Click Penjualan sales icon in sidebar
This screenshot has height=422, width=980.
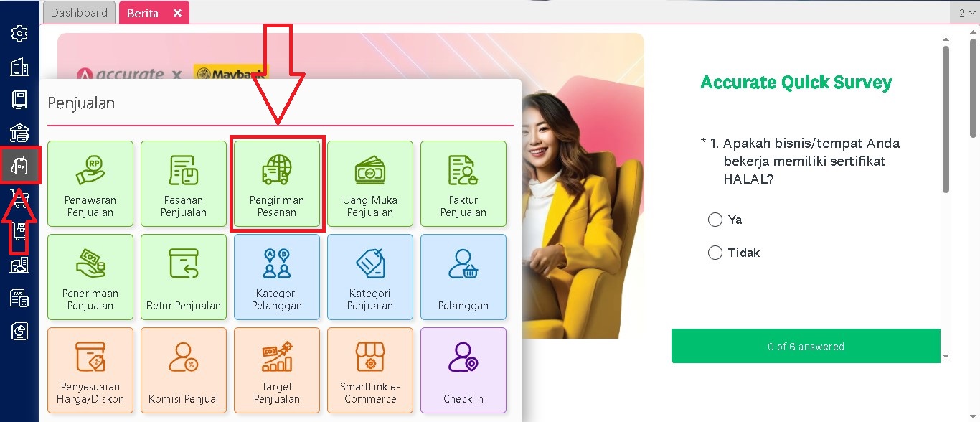(x=19, y=166)
